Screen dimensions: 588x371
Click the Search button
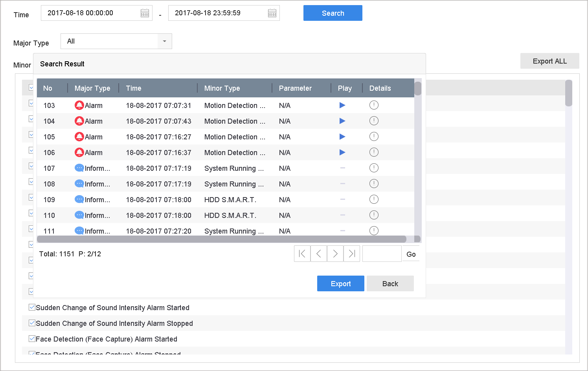(x=333, y=13)
